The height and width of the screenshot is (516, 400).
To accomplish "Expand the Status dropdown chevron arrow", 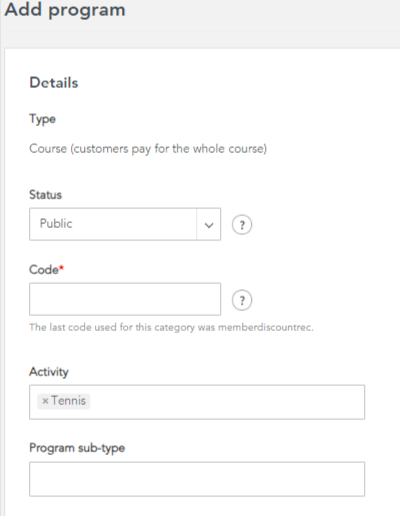I will coord(209,225).
